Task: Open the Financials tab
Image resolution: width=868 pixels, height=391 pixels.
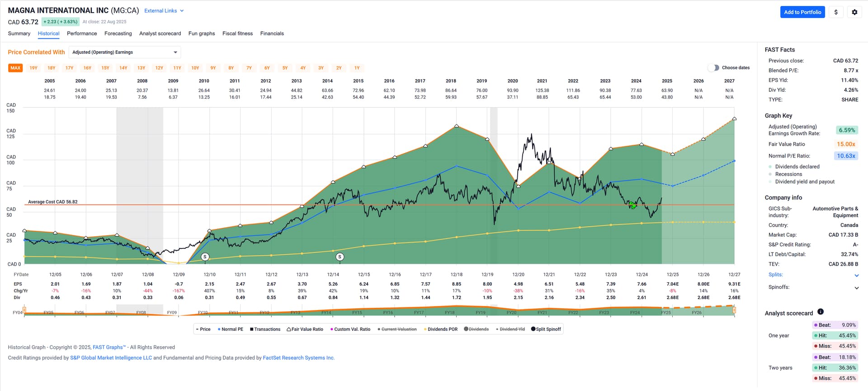Action: click(x=272, y=33)
